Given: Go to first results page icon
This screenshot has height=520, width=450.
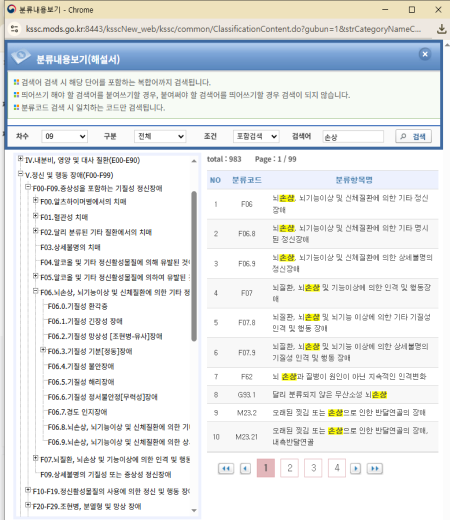Looking at the screenshot, I should click(x=226, y=468).
